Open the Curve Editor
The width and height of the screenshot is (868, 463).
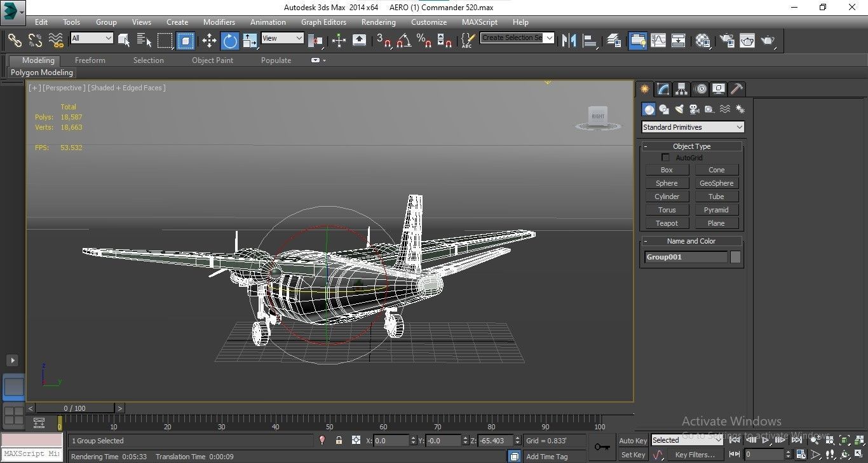click(x=658, y=41)
